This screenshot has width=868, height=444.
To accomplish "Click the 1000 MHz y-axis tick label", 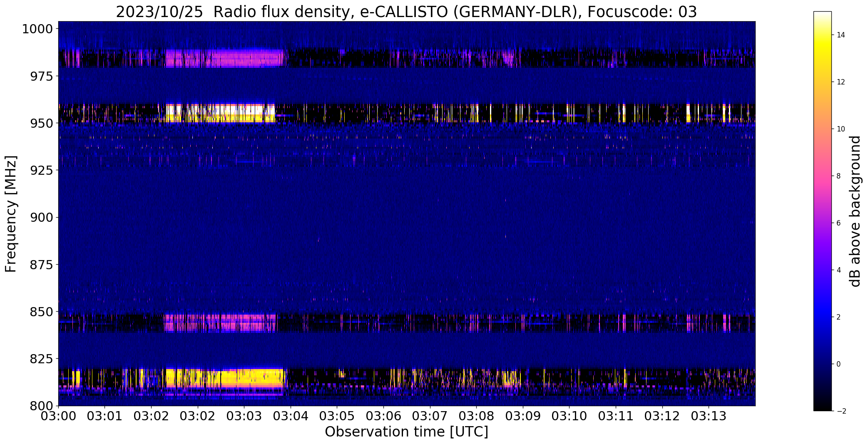I will (37, 29).
